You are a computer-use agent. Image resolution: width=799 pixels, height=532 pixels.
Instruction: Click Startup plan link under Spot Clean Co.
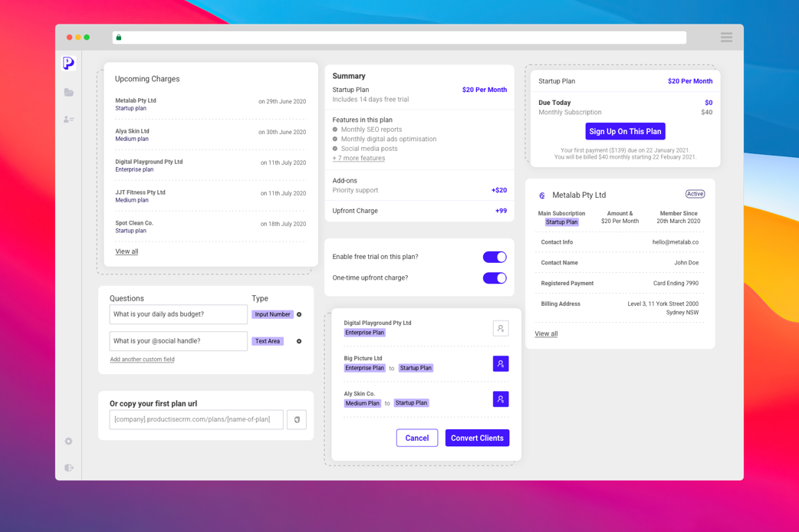[130, 231]
